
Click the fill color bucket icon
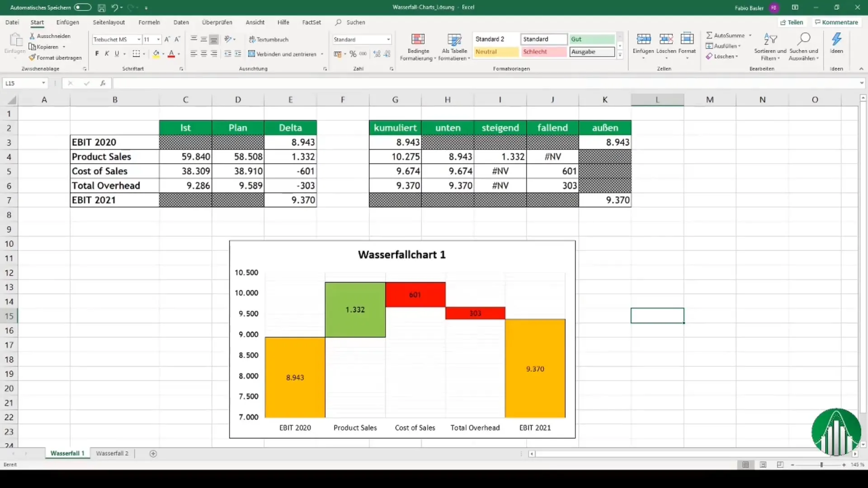(156, 54)
